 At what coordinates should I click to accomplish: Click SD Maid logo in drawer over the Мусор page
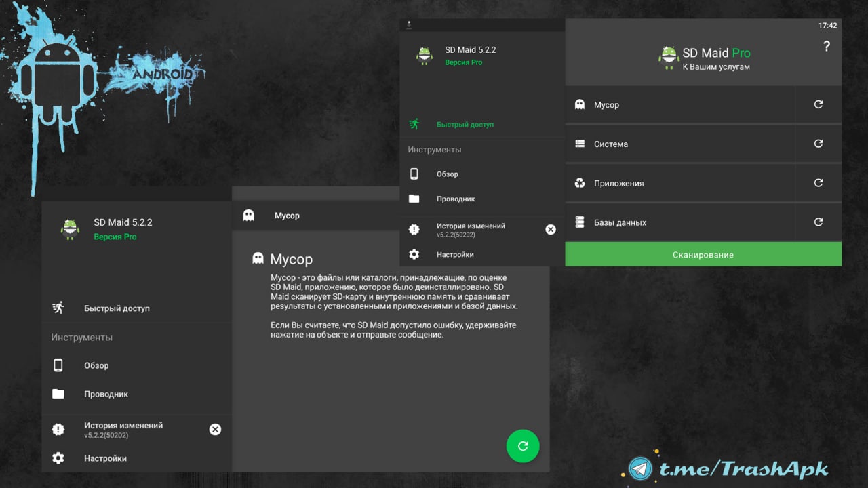pos(70,229)
